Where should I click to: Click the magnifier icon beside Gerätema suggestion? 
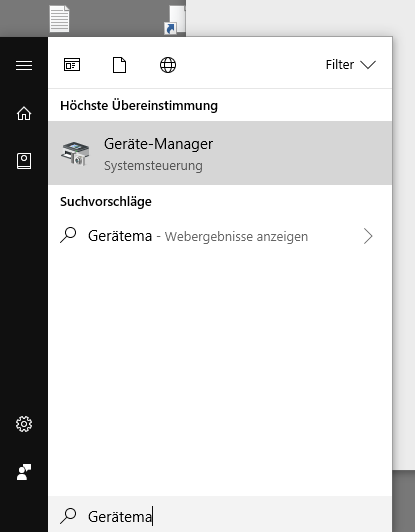click(x=68, y=235)
